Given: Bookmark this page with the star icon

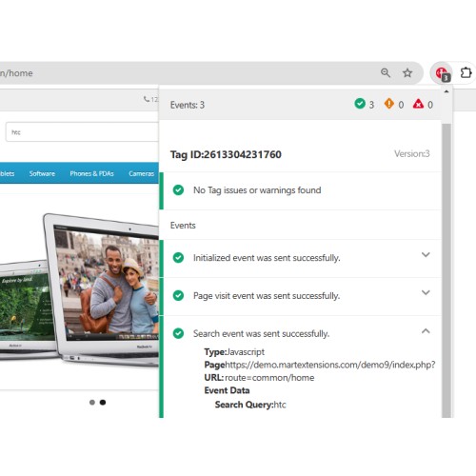Looking at the screenshot, I should (x=407, y=73).
